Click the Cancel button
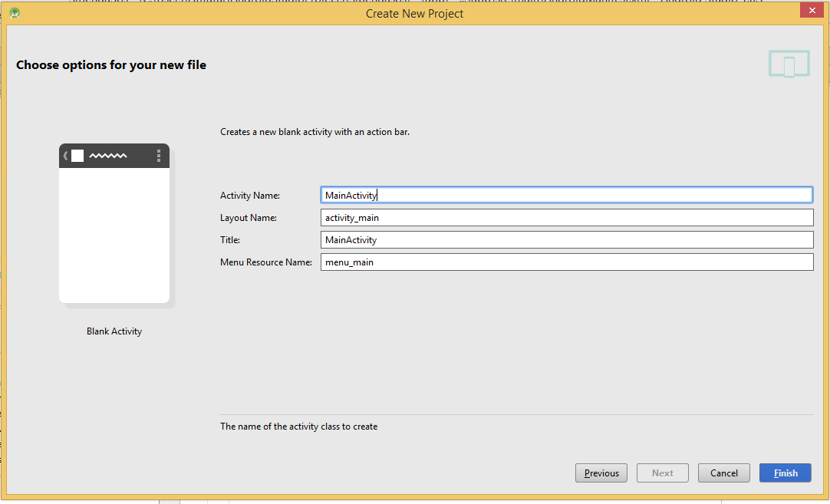 coord(723,473)
